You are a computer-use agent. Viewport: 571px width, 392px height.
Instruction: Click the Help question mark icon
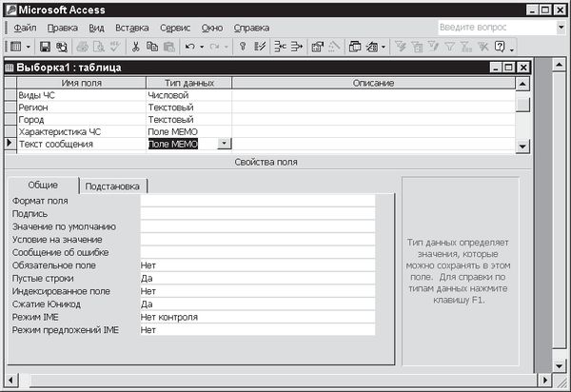501,46
